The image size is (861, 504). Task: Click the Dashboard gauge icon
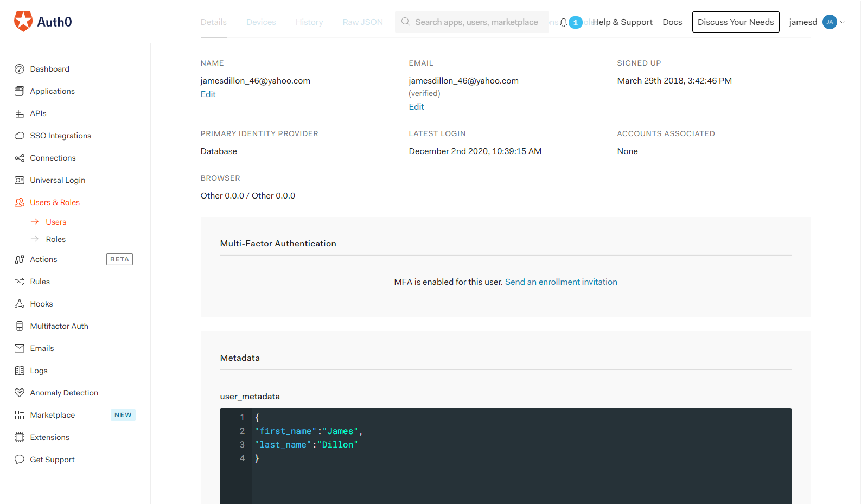click(20, 69)
